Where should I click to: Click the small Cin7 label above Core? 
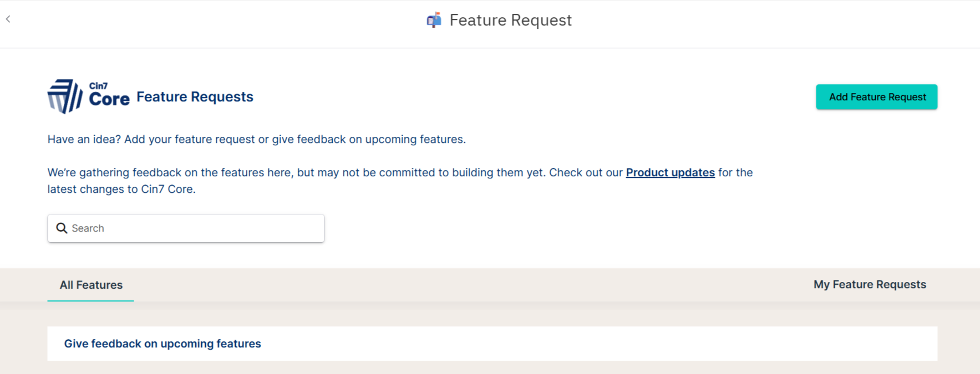point(98,86)
